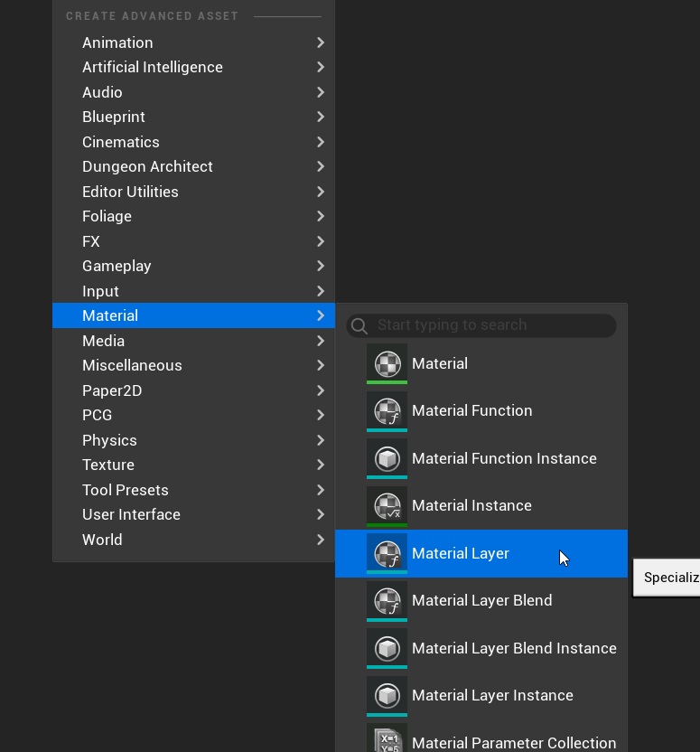Expand the Texture submenu arrow
This screenshot has height=752, width=700.
pyautogui.click(x=321, y=465)
